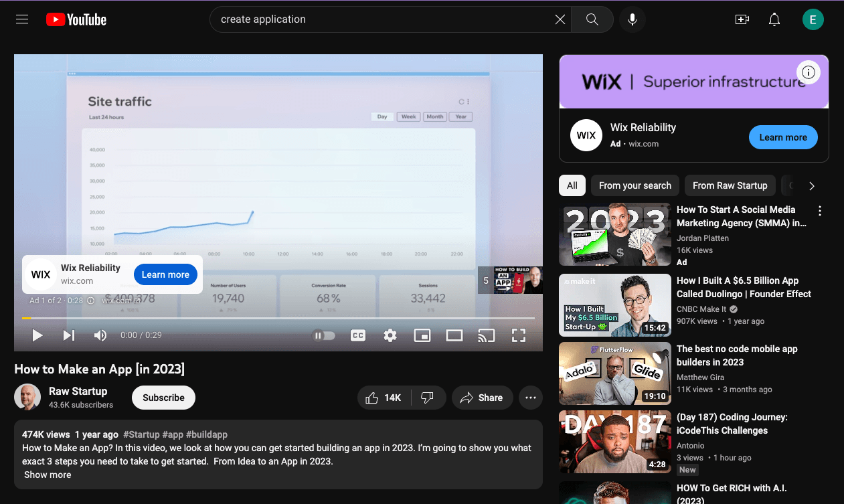This screenshot has height=504, width=844.
Task: Open ad info icon beside Ad 1 of 2
Action: pos(91,301)
